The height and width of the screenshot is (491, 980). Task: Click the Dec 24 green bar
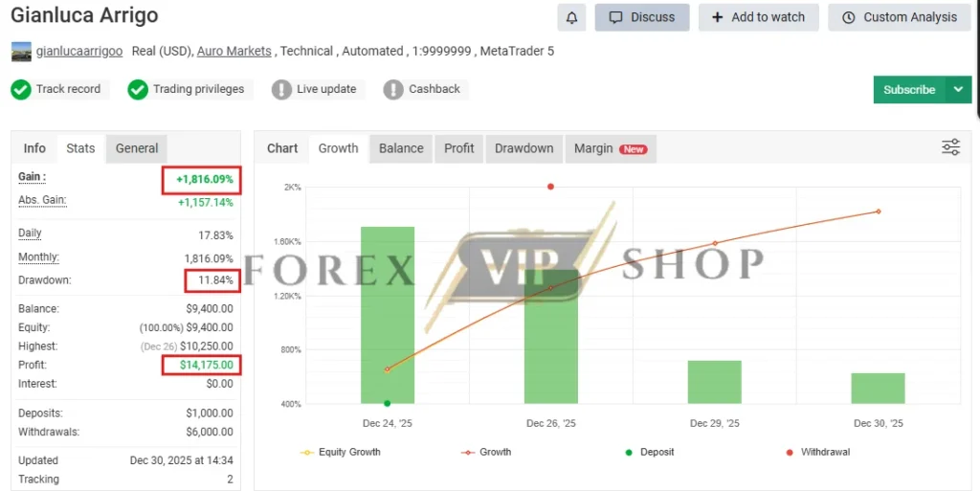[x=388, y=316]
